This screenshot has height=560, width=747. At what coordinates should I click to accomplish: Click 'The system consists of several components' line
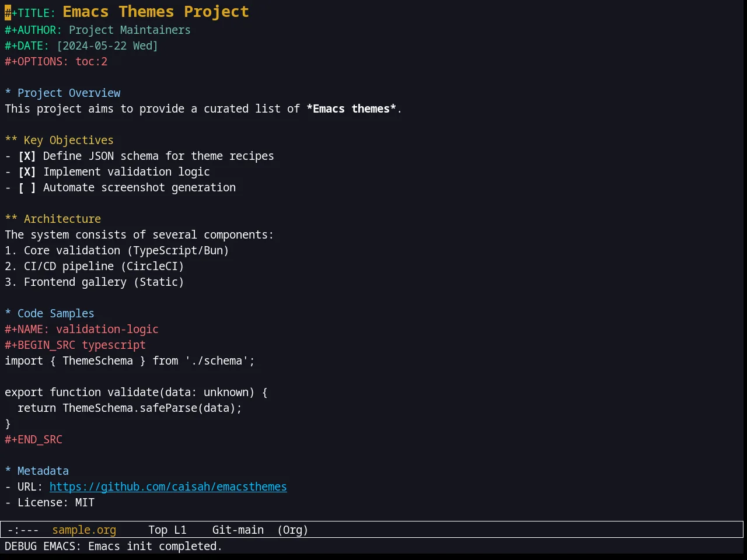coord(139,235)
